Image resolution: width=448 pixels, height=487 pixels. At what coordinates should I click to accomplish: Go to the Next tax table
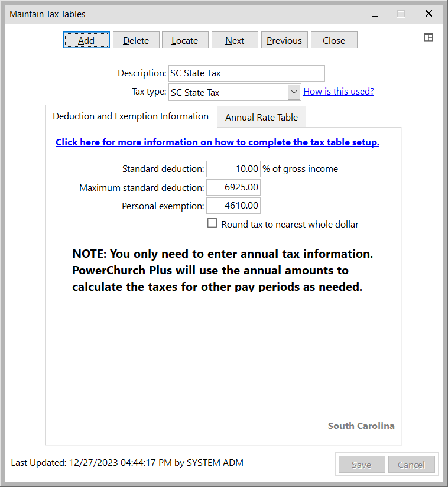point(235,40)
